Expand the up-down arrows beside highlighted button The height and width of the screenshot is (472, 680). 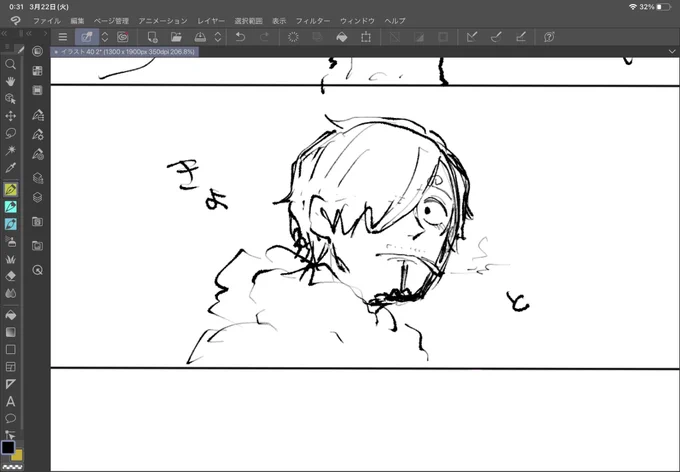coord(105,37)
